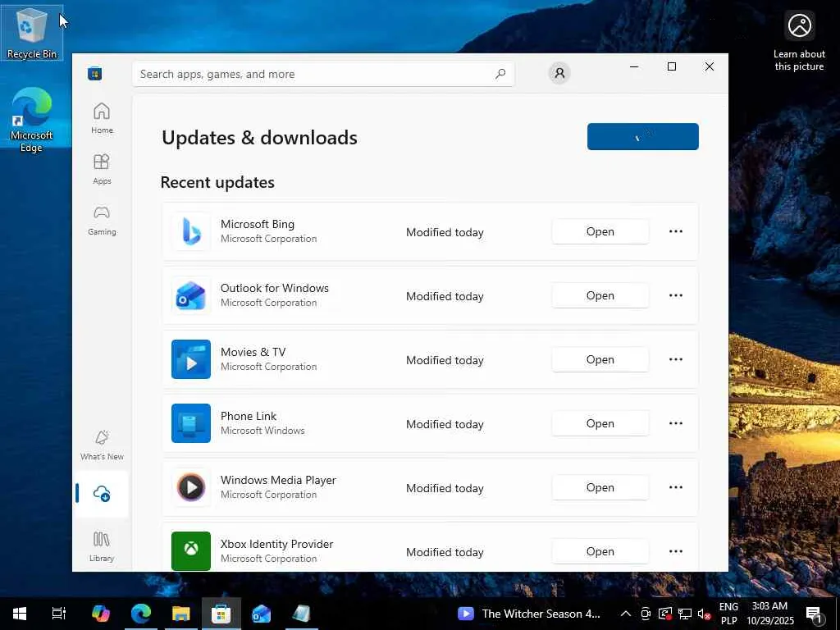Open Phone Link with its button
840x630 pixels.
[600, 423]
